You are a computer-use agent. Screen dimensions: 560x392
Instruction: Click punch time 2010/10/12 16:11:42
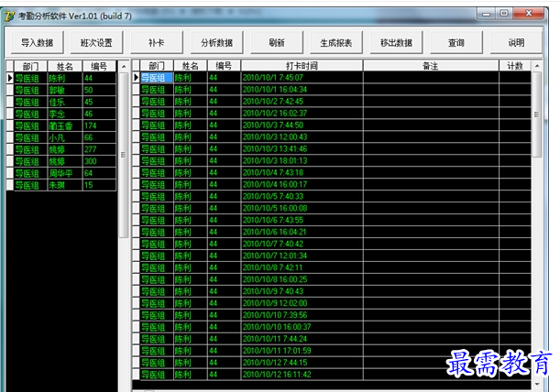(277, 375)
